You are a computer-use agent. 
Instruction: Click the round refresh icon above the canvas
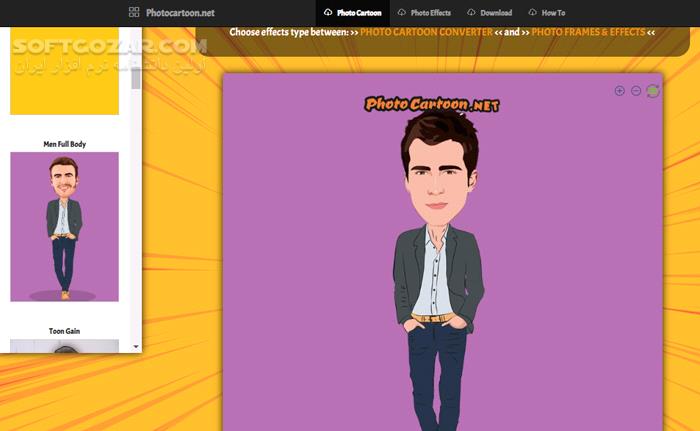pos(653,91)
